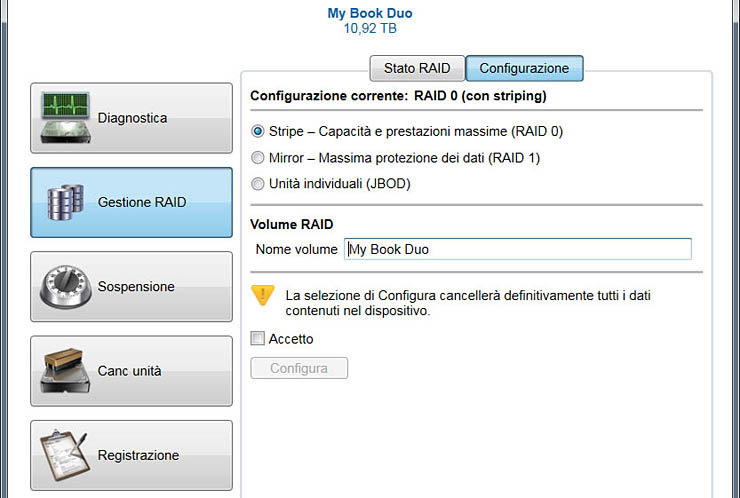Select Stripe RAID 0 radio option
The height and width of the screenshot is (498, 740).
coord(258,131)
